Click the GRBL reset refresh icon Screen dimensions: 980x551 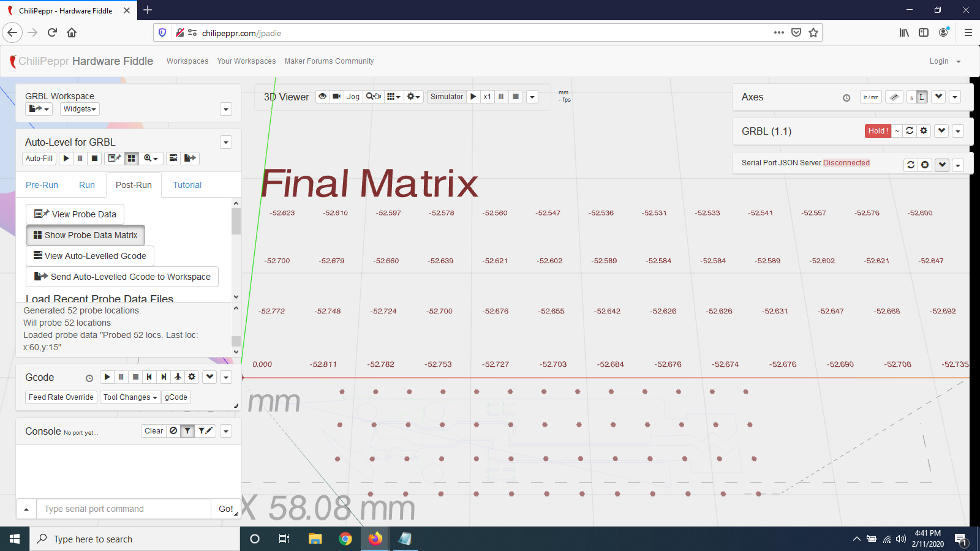point(910,131)
